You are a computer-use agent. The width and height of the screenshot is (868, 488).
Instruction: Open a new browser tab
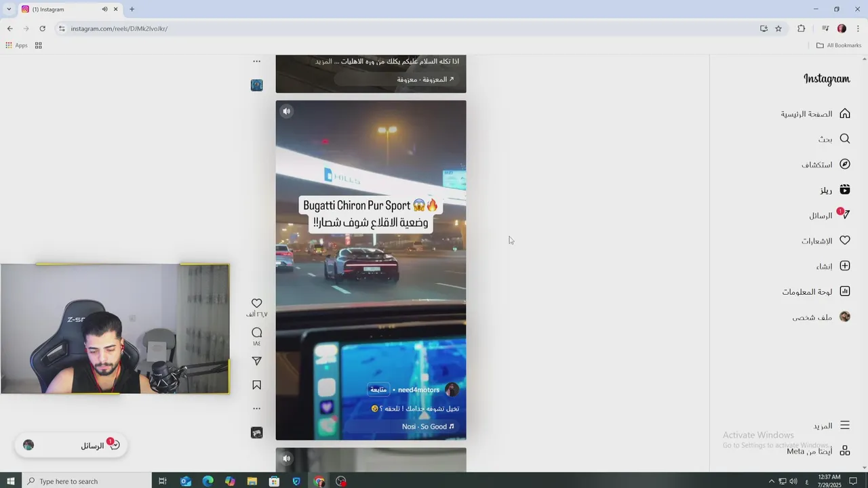point(132,9)
